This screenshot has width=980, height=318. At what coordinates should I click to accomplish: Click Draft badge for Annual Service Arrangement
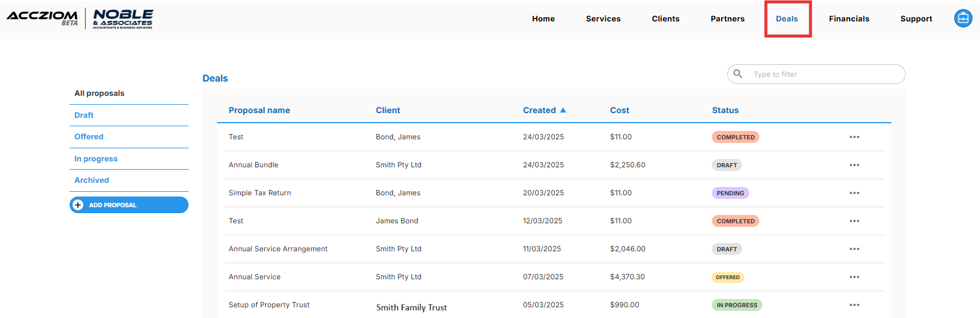pyautogui.click(x=727, y=249)
